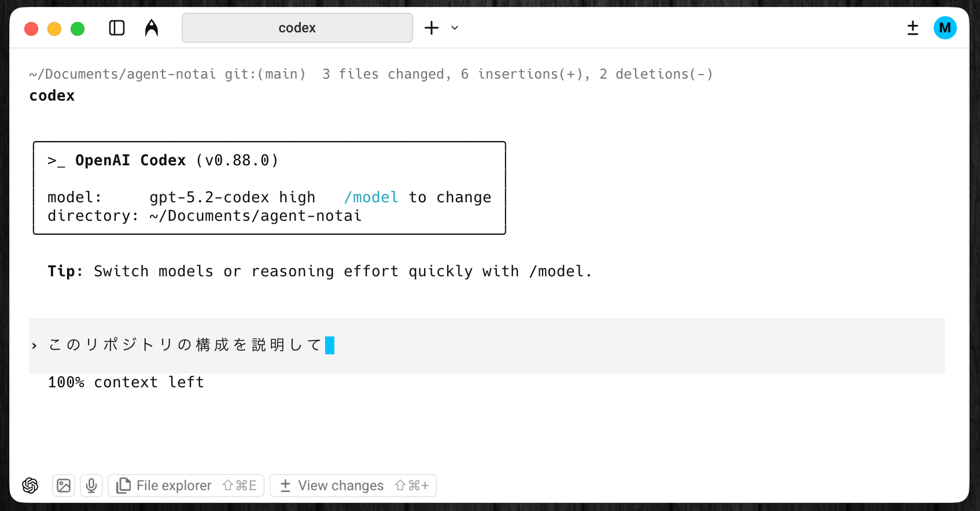Open the File explorer button

click(186, 486)
